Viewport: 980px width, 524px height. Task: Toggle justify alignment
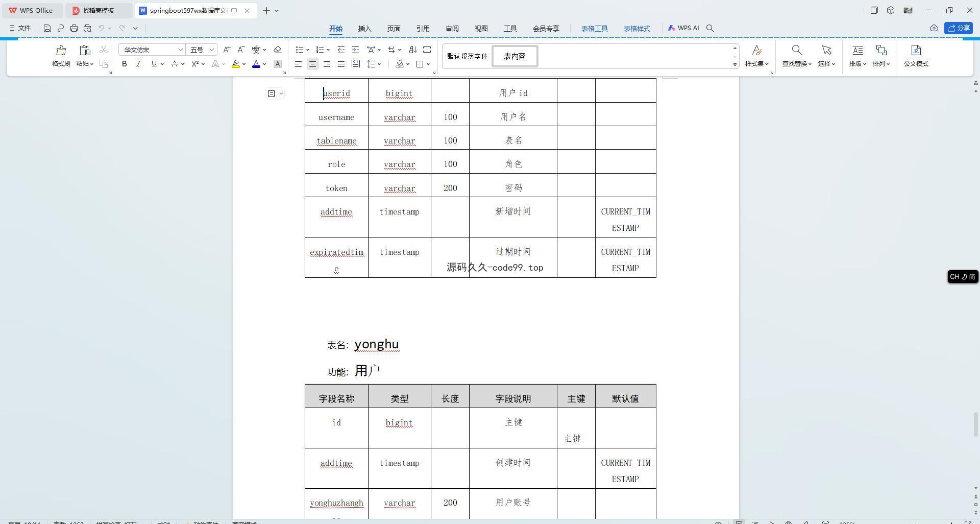tap(341, 64)
